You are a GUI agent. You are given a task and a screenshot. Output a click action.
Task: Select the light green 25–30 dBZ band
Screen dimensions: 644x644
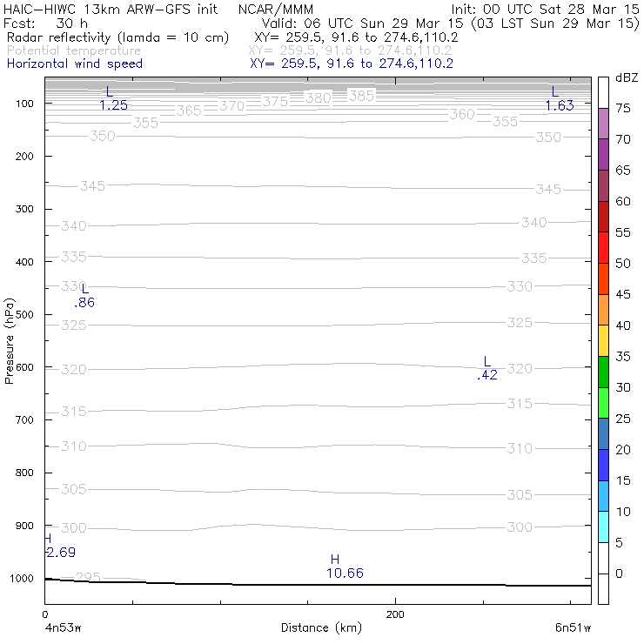click(x=603, y=402)
